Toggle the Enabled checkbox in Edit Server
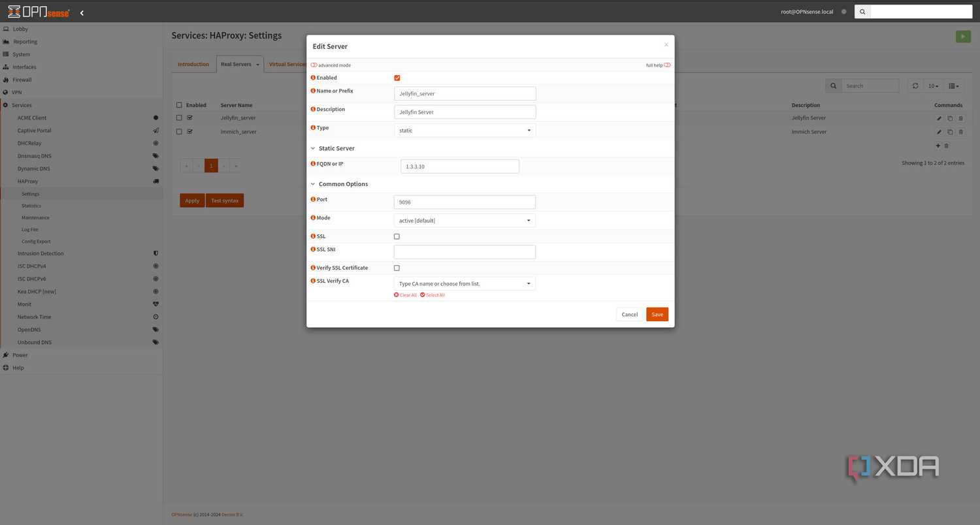 click(x=397, y=78)
